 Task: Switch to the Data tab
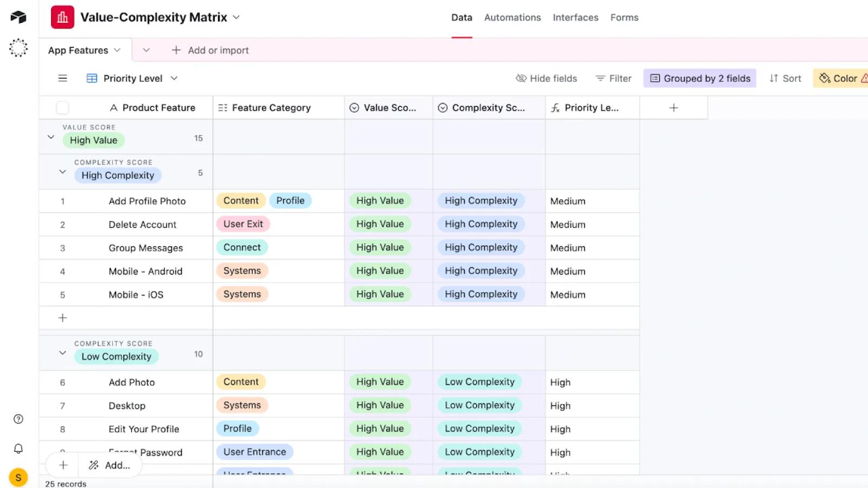[x=462, y=17]
